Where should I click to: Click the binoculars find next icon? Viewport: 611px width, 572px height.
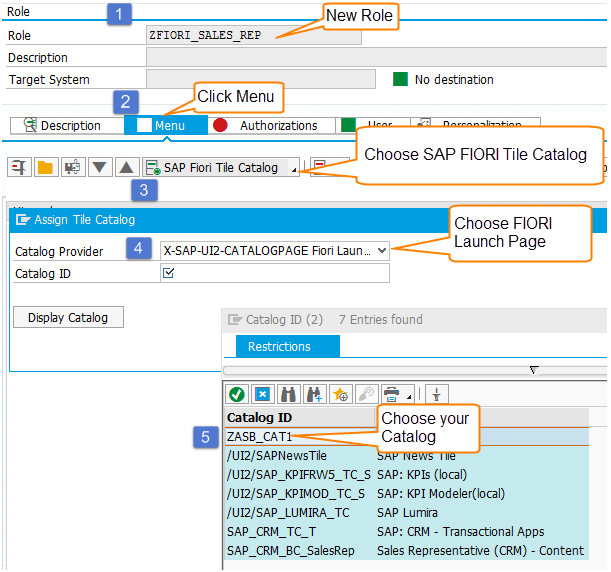coord(314,394)
